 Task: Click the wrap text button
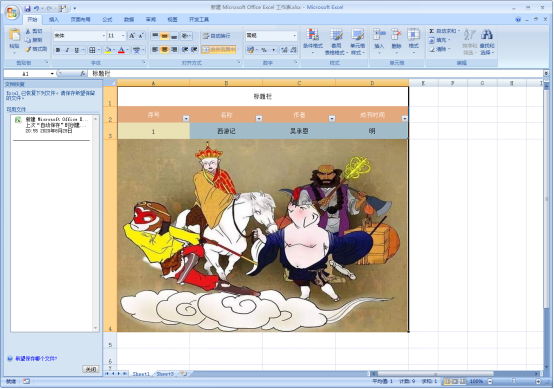[x=217, y=36]
